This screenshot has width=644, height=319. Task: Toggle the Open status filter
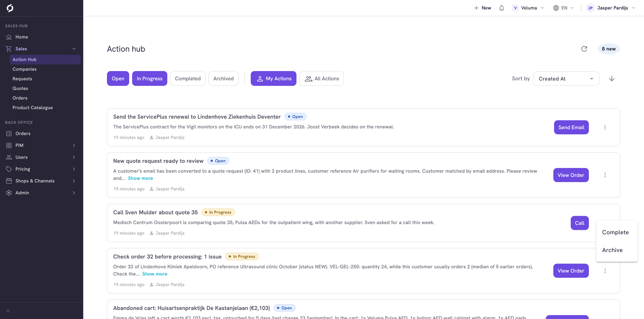(x=118, y=78)
